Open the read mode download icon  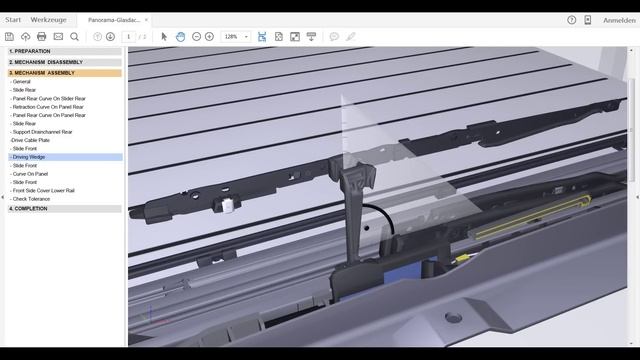(311, 37)
